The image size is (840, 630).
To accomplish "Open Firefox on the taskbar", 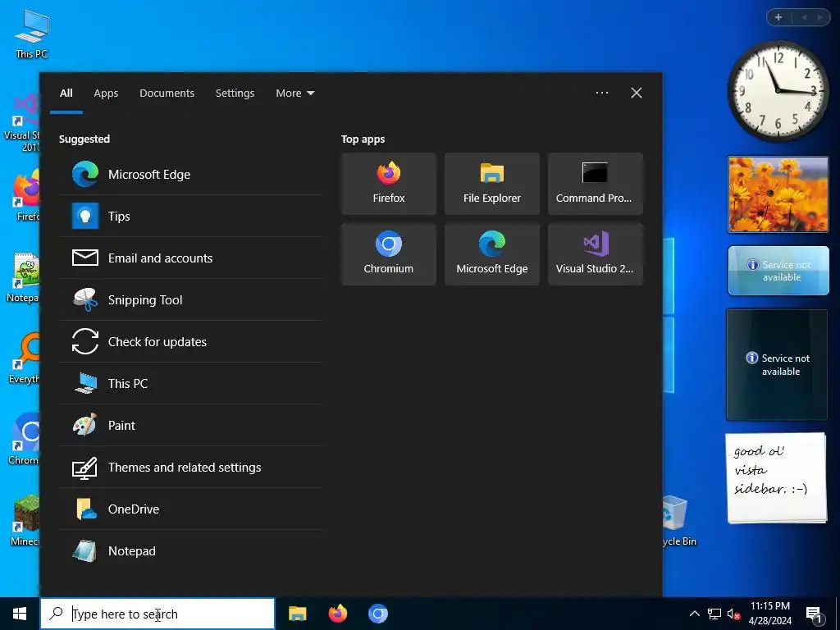I will [x=337, y=614].
